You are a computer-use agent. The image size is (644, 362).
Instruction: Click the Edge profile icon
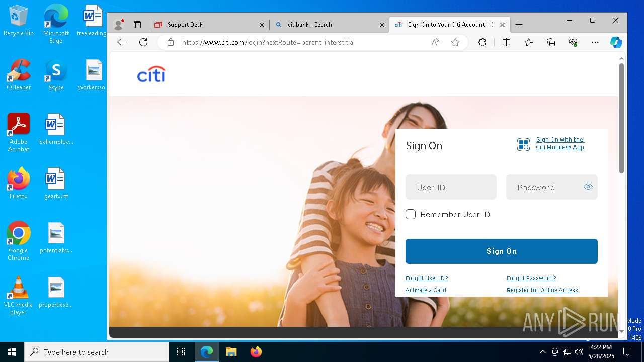119,24
